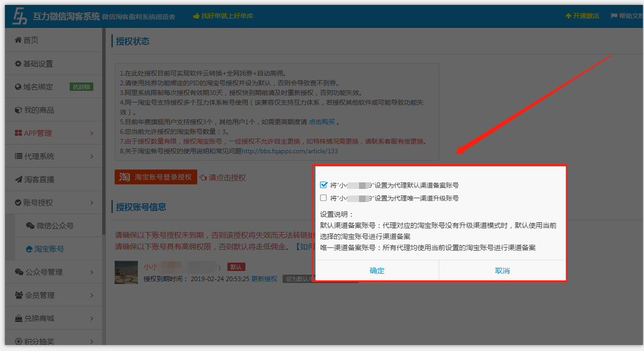The height and width of the screenshot is (351, 644).
Task: Select 淘宝账号 submenu item
Action: (x=58, y=249)
